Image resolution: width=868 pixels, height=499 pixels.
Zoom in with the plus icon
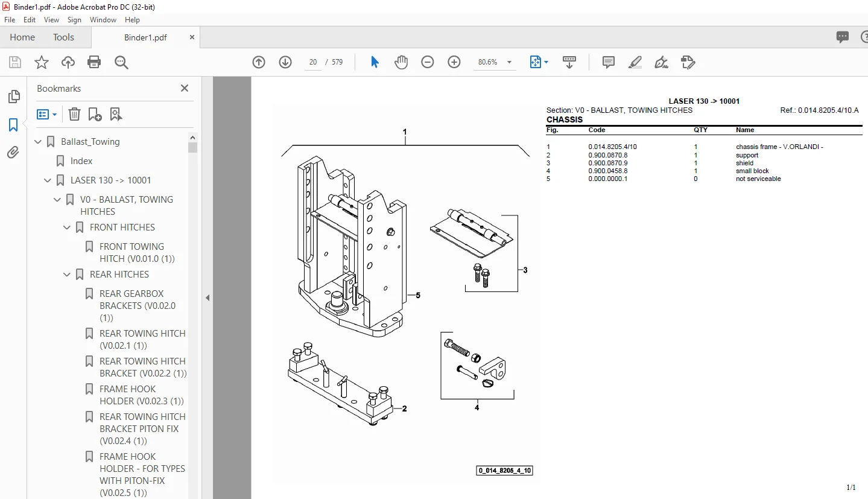[x=454, y=62]
